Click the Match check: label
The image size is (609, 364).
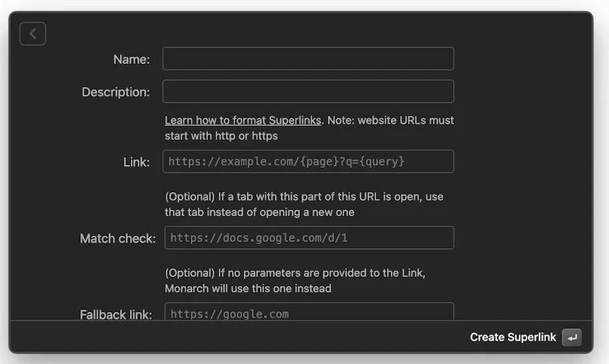(x=118, y=238)
